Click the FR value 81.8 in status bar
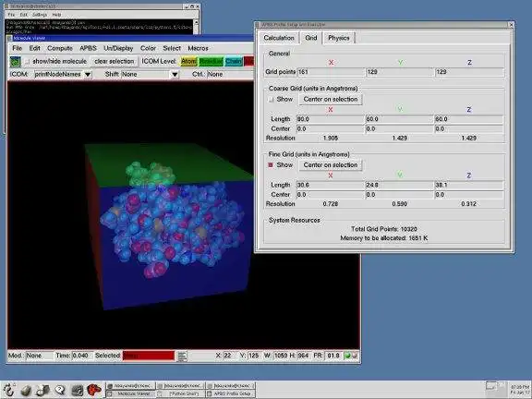 [x=333, y=356]
